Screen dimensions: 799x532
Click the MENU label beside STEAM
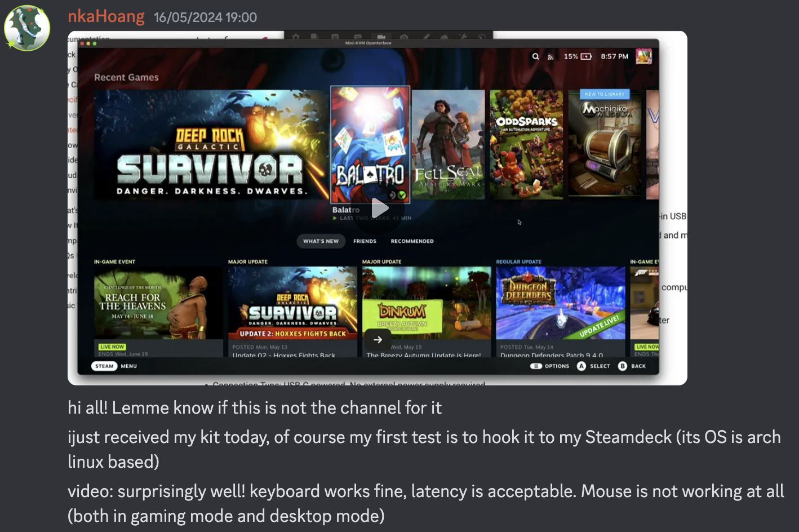129,366
